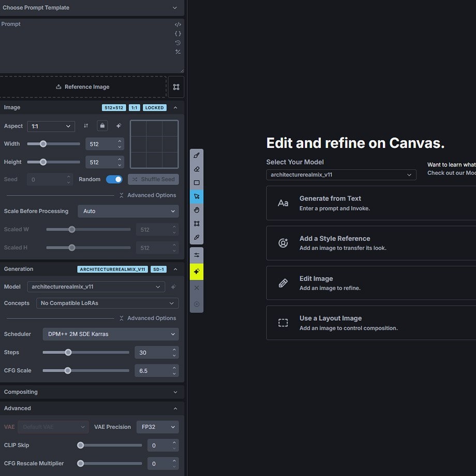
Task: Select the Eraser tool
Action: [197, 169]
